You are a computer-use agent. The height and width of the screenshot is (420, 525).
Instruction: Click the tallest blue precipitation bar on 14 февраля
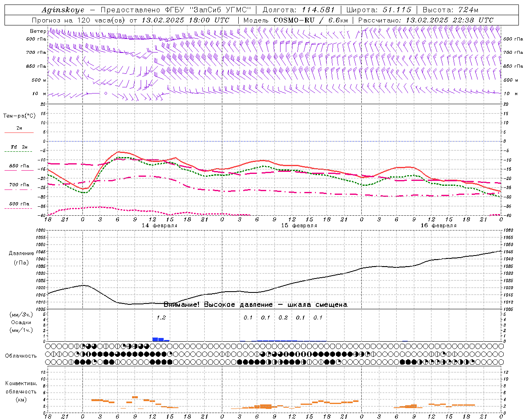(155, 339)
